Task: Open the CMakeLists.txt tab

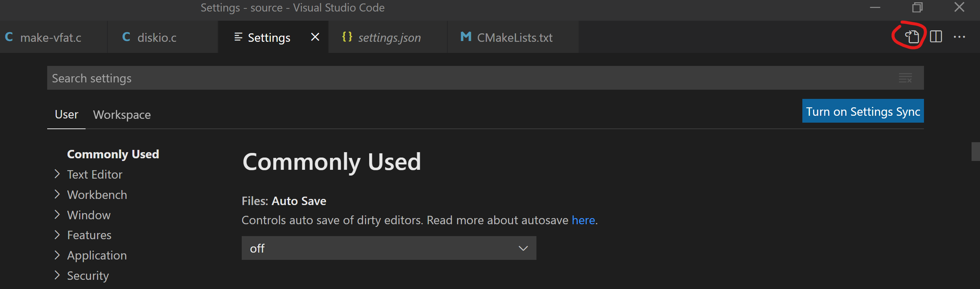Action: point(513,37)
